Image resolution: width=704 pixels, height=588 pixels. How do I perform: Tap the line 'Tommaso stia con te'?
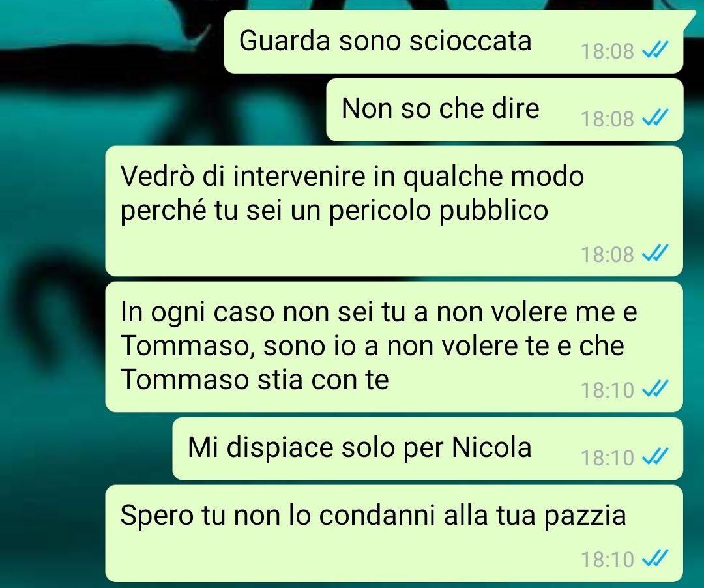tap(255, 380)
